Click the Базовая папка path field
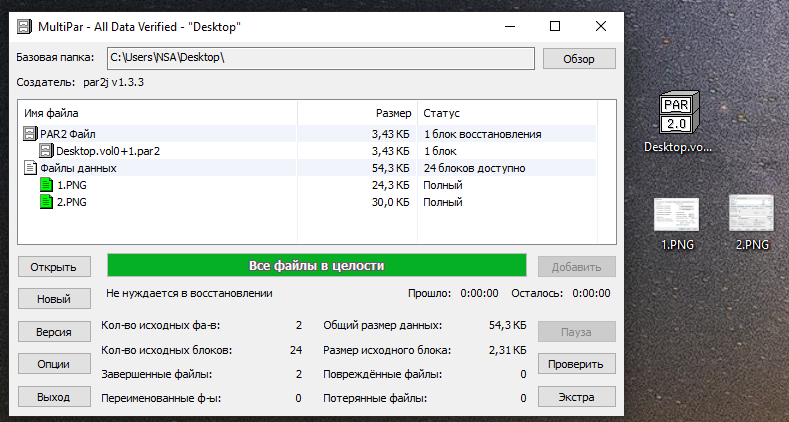Viewport: 789px width, 422px height. pyautogui.click(x=321, y=58)
